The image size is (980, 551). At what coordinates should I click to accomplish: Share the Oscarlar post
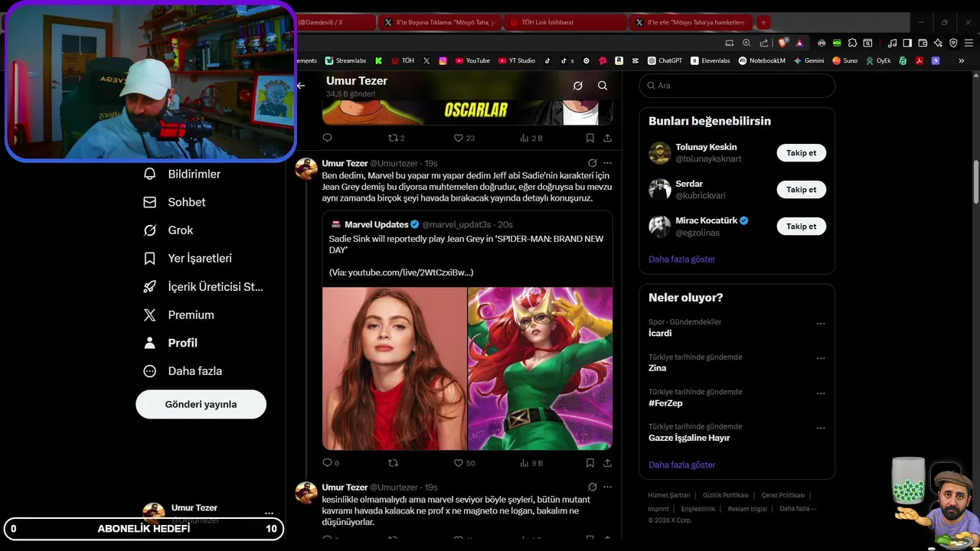tap(607, 138)
